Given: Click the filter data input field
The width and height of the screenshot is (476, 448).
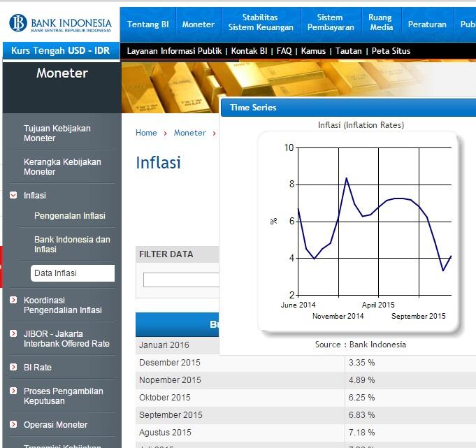Looking at the screenshot, I should pos(181,280).
